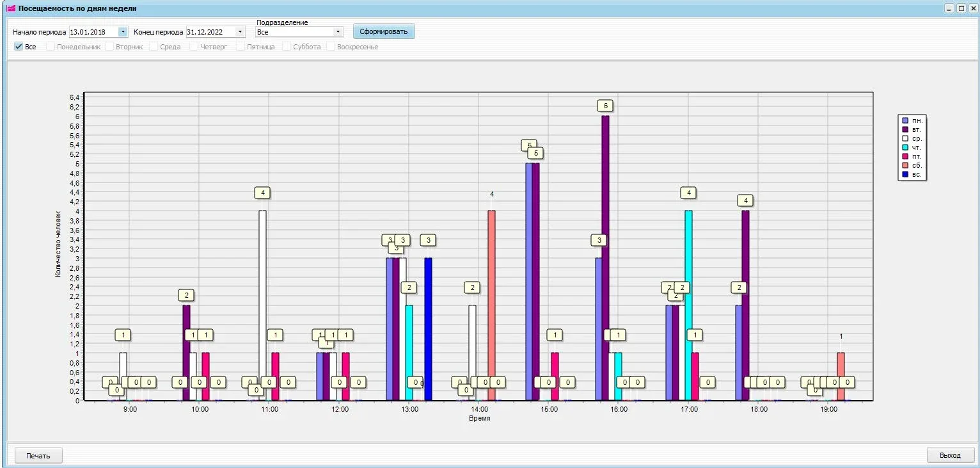Select the "13:00" time axis label
The height and width of the screenshot is (468, 980).
point(409,408)
